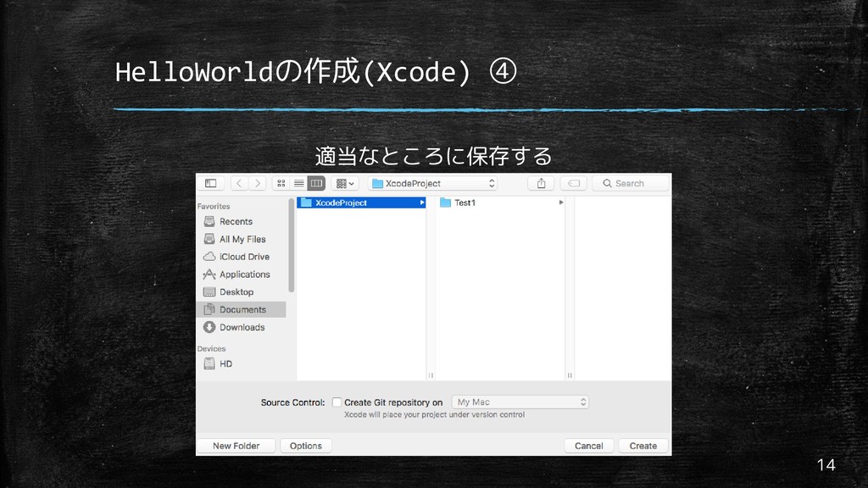This screenshot has width=868, height=488.
Task: Click the Desktop sidebar icon
Action: 209,292
